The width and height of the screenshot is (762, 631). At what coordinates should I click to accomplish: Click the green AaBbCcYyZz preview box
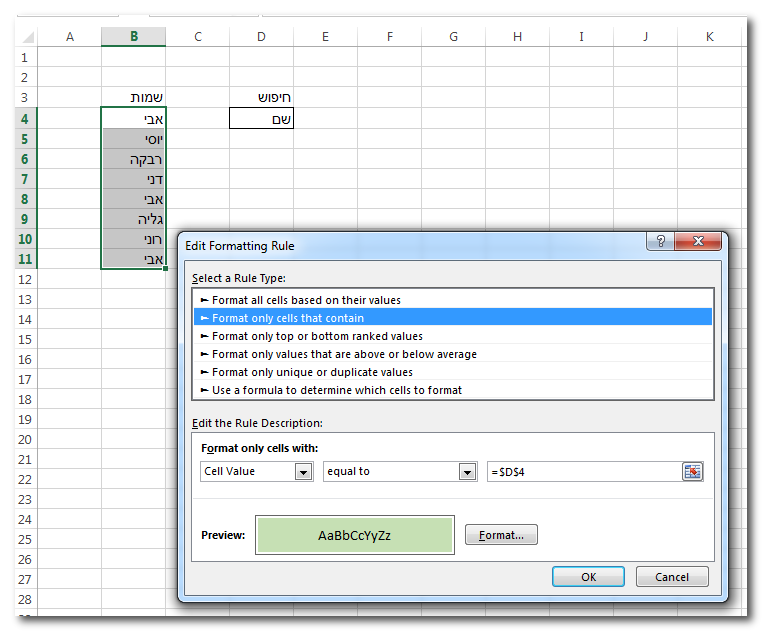pyautogui.click(x=355, y=535)
